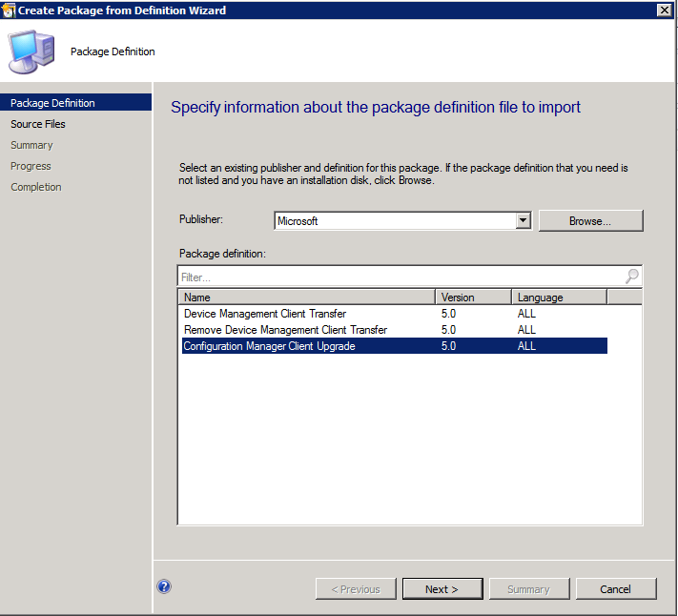Close the wizard with the X button
The width and height of the screenshot is (678, 616).
(x=664, y=10)
